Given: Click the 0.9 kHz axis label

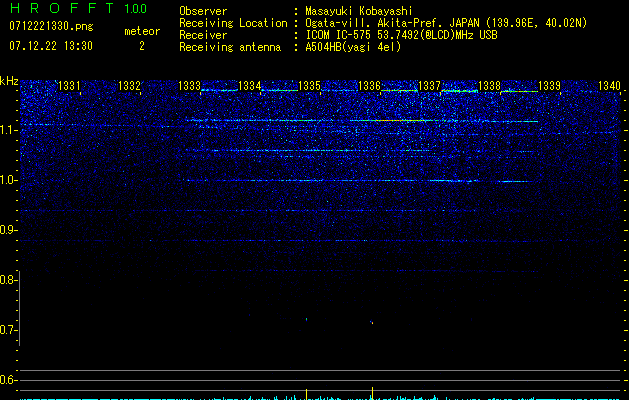Looking at the screenshot, I should (8, 230).
